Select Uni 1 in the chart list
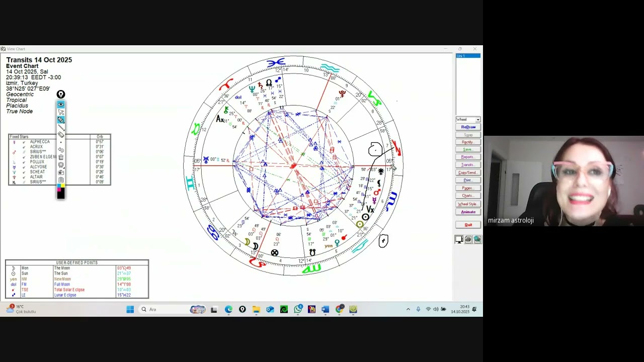The image size is (644, 362). pos(468,56)
